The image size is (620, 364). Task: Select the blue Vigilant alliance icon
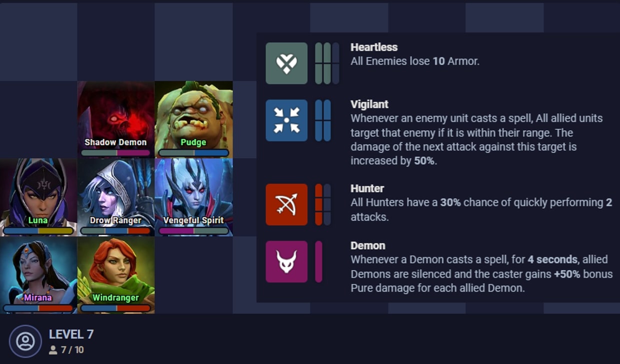[286, 120]
